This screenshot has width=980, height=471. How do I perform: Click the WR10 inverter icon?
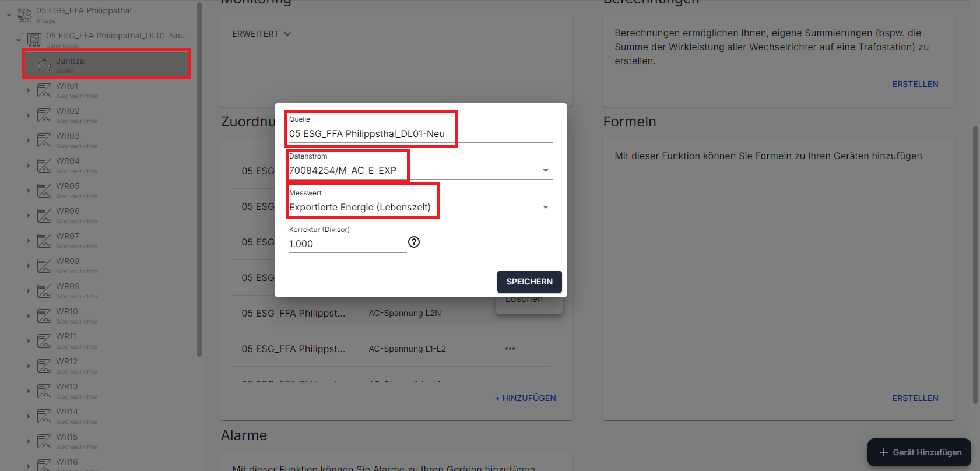44,316
